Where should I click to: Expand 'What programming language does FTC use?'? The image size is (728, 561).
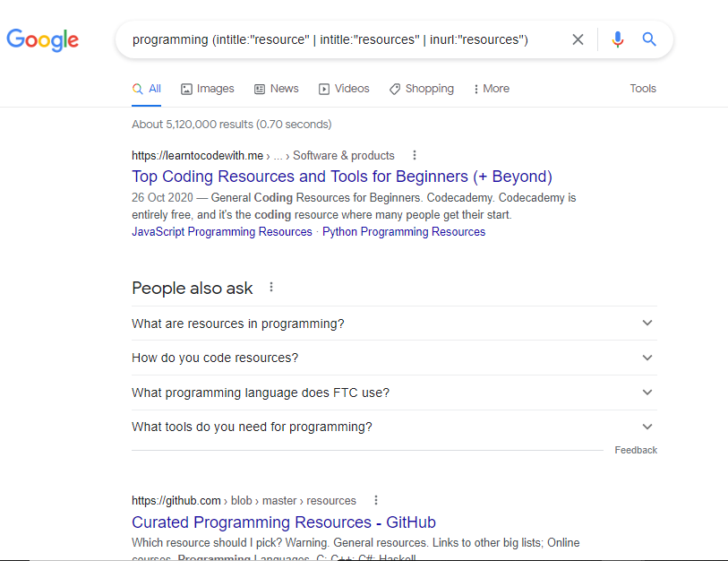point(394,393)
